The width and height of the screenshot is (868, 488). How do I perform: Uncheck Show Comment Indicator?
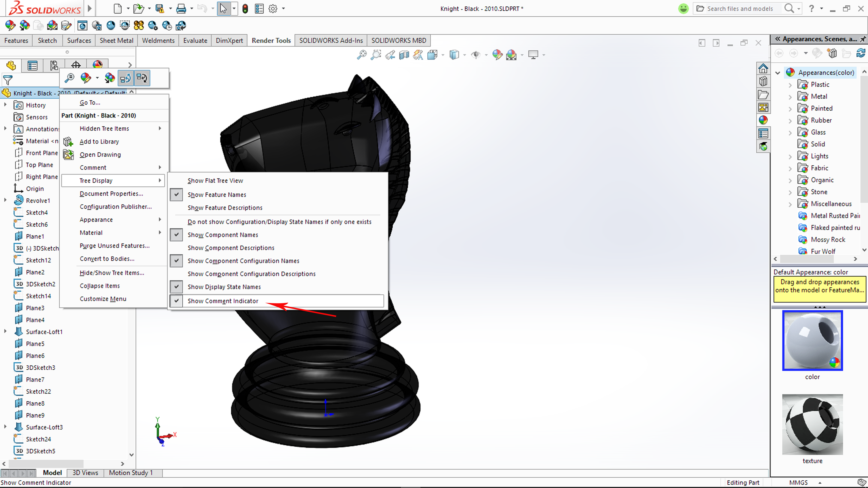[x=223, y=301]
